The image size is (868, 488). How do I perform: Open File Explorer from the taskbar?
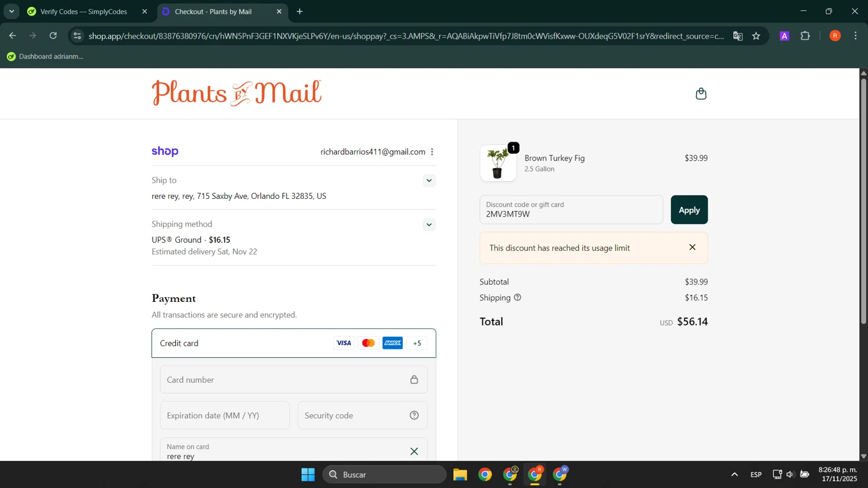coord(460,475)
